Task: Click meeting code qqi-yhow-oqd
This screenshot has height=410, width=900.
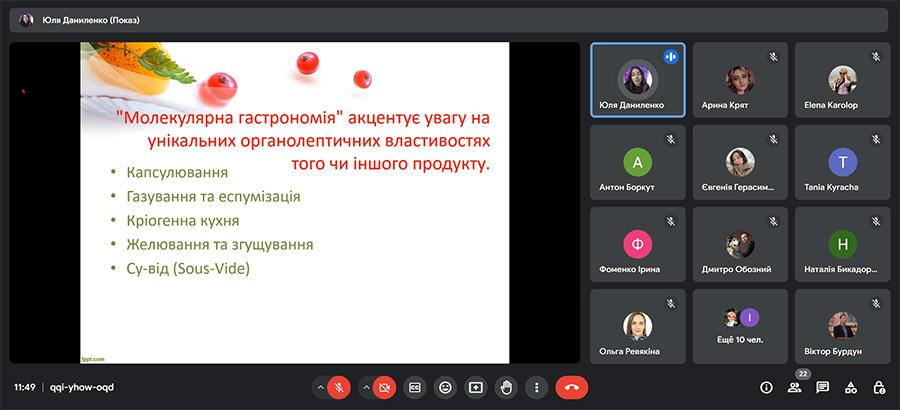Action: tap(82, 388)
